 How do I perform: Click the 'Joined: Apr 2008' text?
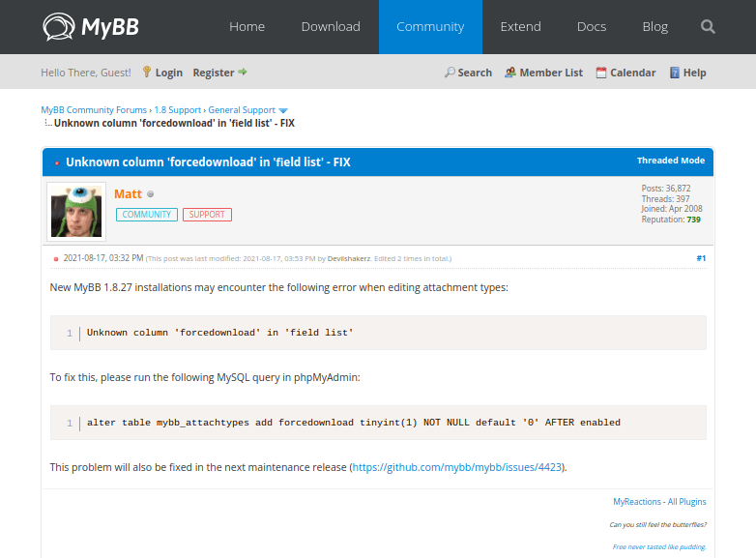pyautogui.click(x=672, y=208)
